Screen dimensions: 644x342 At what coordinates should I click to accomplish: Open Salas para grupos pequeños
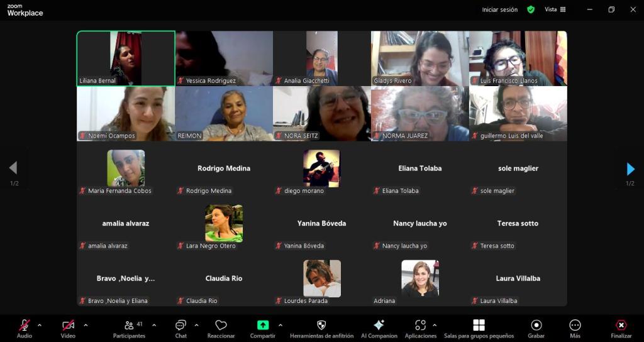click(479, 325)
